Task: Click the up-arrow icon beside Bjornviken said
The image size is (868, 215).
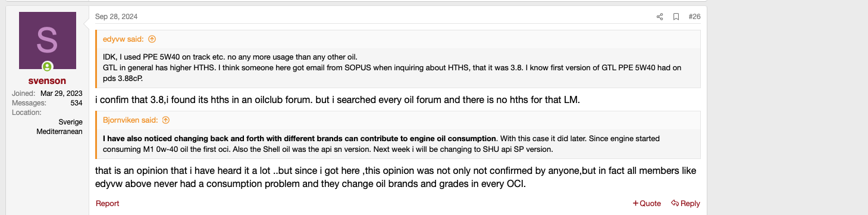Action: pos(166,120)
